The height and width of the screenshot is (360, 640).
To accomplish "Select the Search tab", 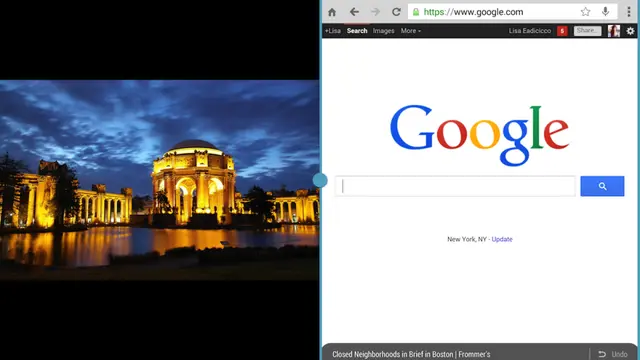I will pos(357,31).
